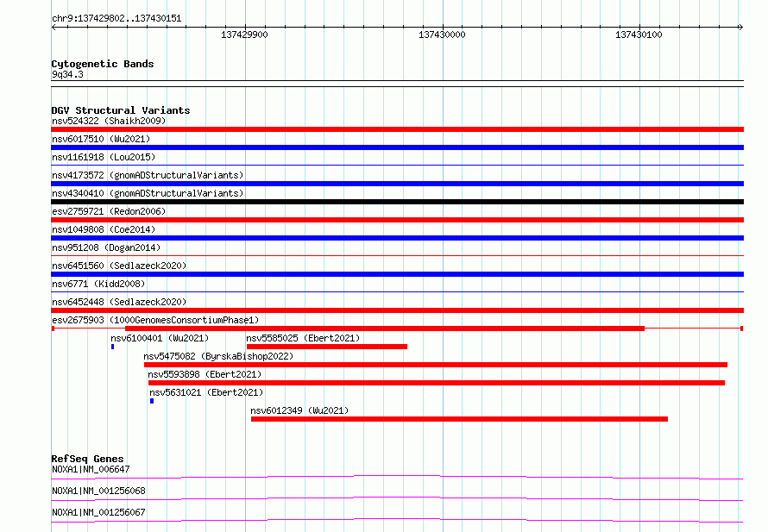This screenshot has width=768, height=532.
Task: Click the red bar under nsv6452448
Action: coord(397,310)
